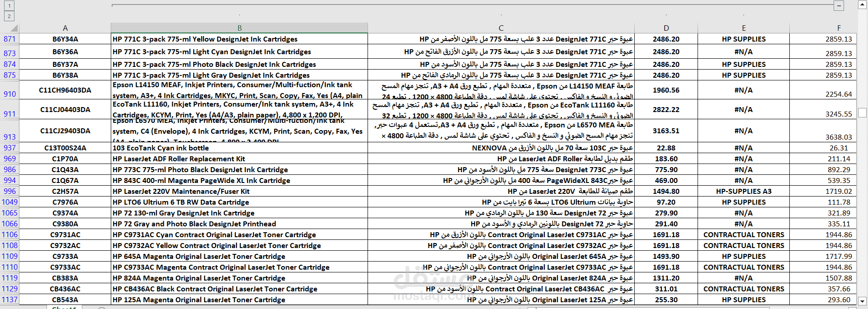Select column D header
Screen dimensions: 868x309
666,28
